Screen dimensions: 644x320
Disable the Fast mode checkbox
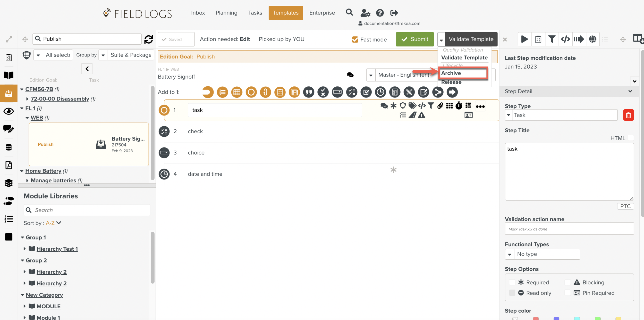coord(355,39)
